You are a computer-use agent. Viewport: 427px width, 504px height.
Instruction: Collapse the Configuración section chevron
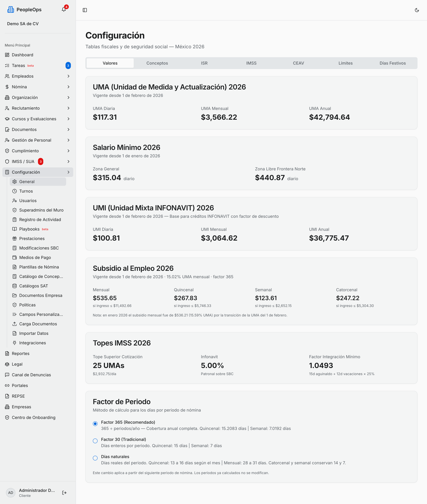[x=68, y=172]
